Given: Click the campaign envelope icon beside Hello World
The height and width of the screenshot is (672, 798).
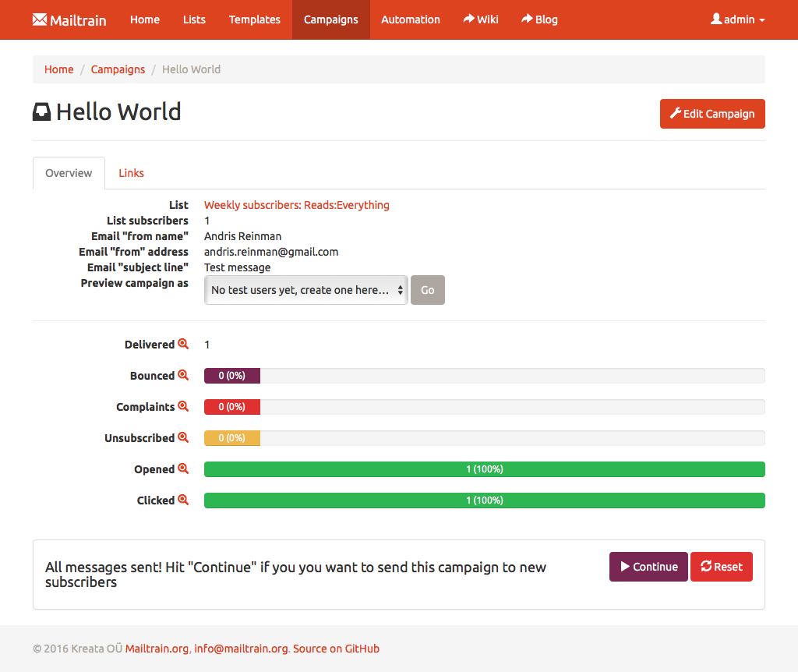Looking at the screenshot, I should click(x=41, y=111).
